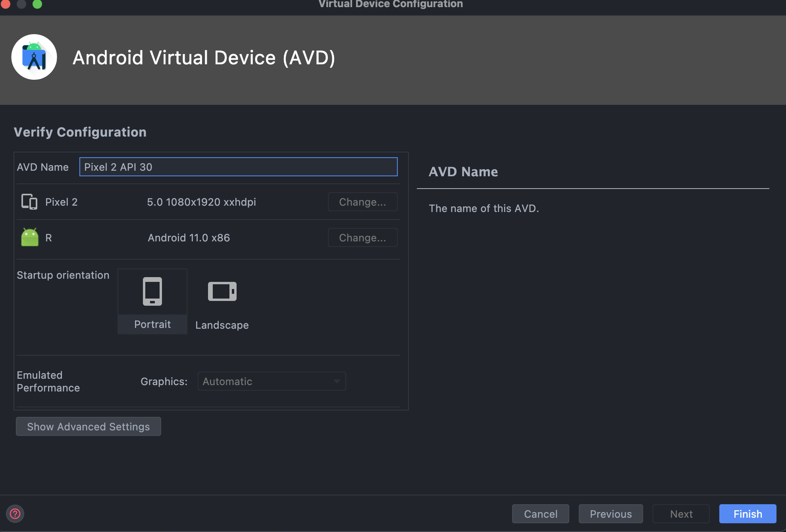Click the AVD Name text field
This screenshot has height=532, width=786.
tap(238, 167)
